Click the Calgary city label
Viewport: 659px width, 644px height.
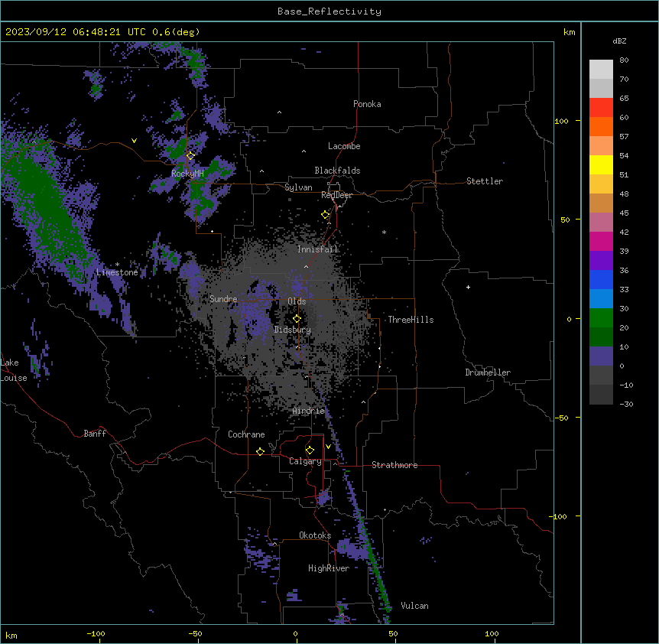pos(306,461)
